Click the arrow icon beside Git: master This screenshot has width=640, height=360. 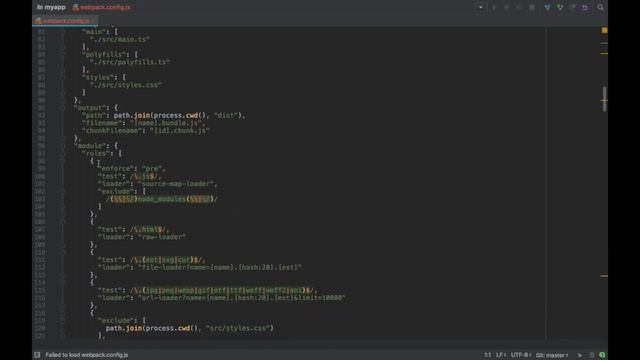580,355
